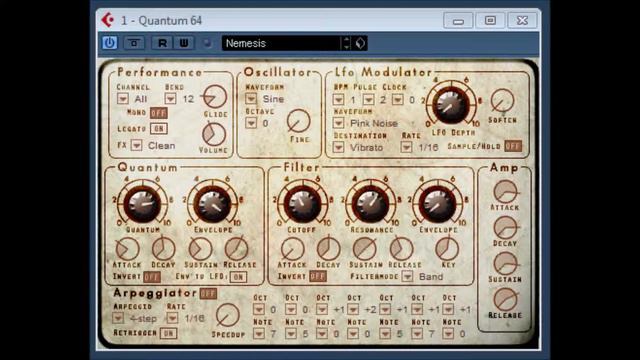Toggle Filter envelope Invert OFF switch

coord(317,276)
